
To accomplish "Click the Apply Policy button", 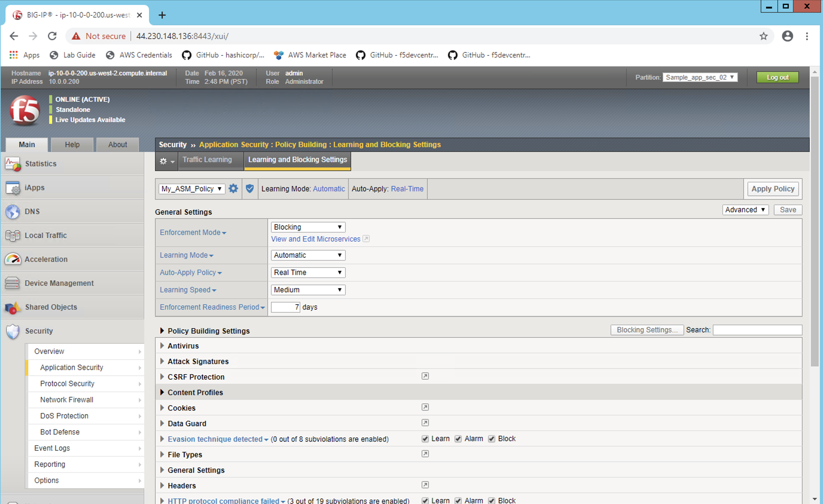I will click(x=773, y=189).
